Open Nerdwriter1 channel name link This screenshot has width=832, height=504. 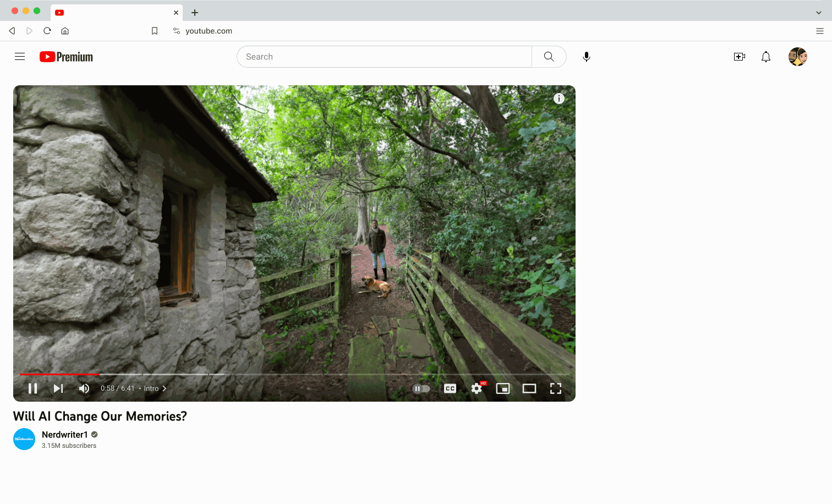65,435
